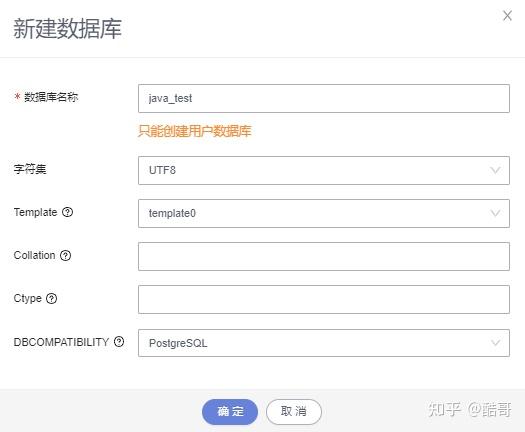Viewport: 525px width, 432px height.
Task: Click the chevron arrow in Template box
Action: tap(495, 213)
